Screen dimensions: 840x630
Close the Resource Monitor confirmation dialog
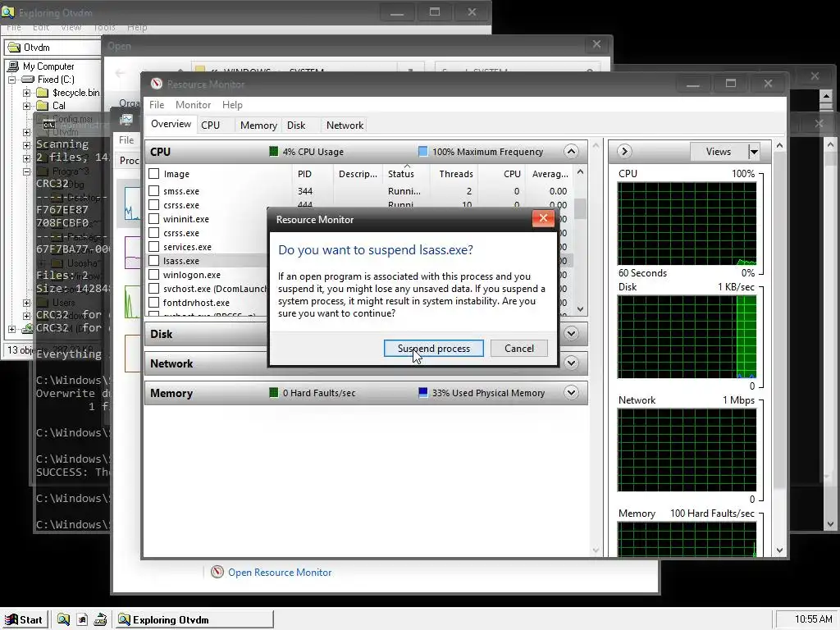pos(543,218)
